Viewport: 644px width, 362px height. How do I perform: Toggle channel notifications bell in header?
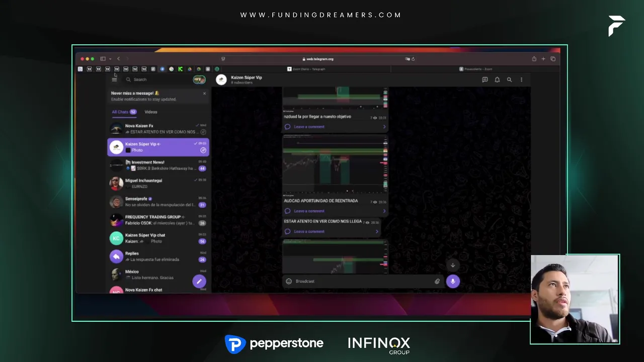click(x=497, y=79)
